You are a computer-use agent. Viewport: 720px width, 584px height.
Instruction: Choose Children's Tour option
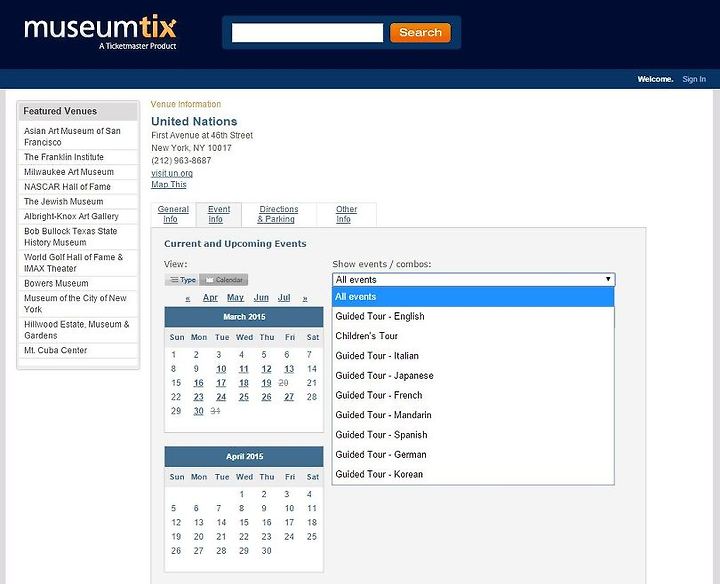click(473, 336)
